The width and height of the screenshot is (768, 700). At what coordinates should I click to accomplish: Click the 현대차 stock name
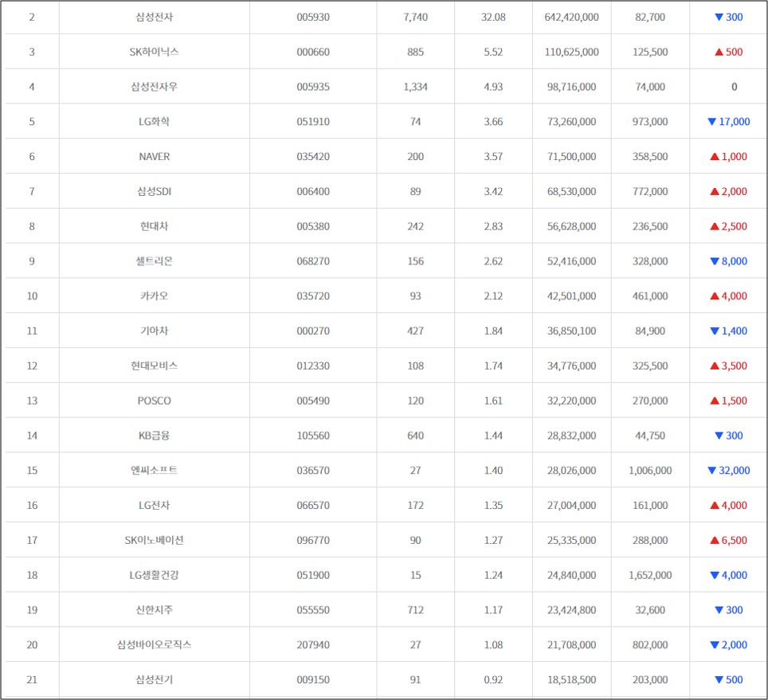(x=154, y=226)
